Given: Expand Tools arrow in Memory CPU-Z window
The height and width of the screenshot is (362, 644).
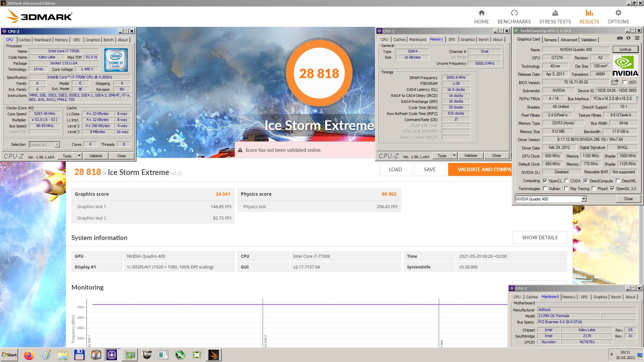Looking at the screenshot, I should pyautogui.click(x=454, y=156).
